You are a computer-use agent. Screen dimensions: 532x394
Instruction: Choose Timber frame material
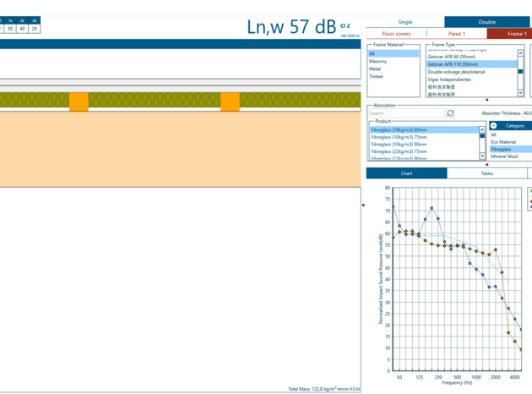[x=376, y=76]
